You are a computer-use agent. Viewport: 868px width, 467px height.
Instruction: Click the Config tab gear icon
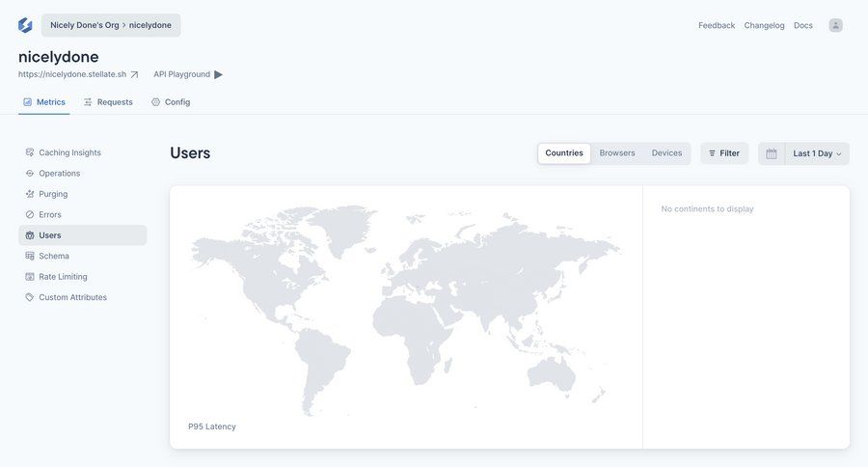click(155, 102)
